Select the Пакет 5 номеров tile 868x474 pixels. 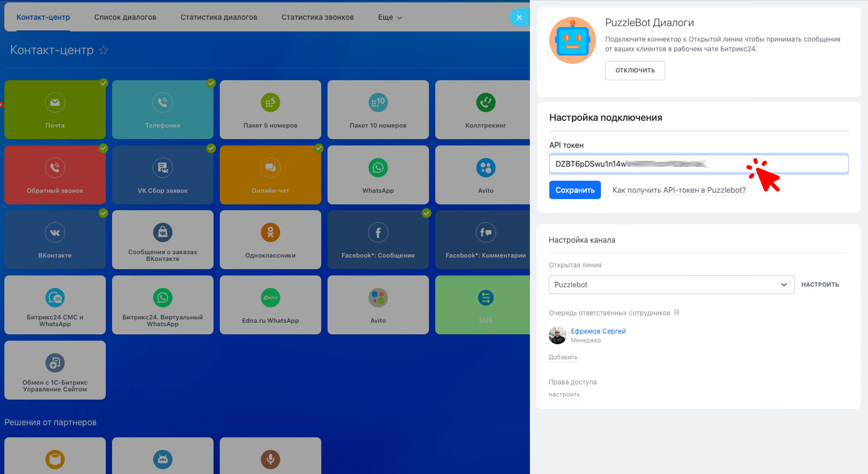tap(270, 110)
